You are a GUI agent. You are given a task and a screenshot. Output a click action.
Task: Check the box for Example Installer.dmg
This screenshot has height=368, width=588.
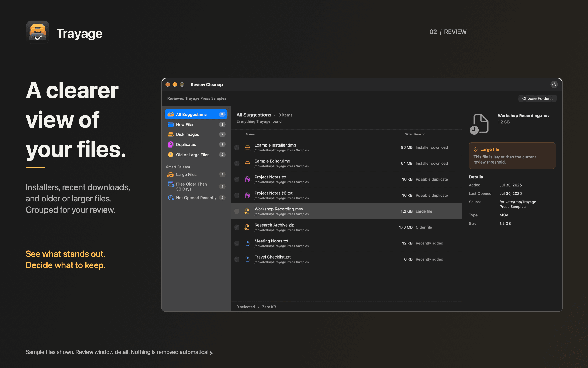pyautogui.click(x=237, y=147)
